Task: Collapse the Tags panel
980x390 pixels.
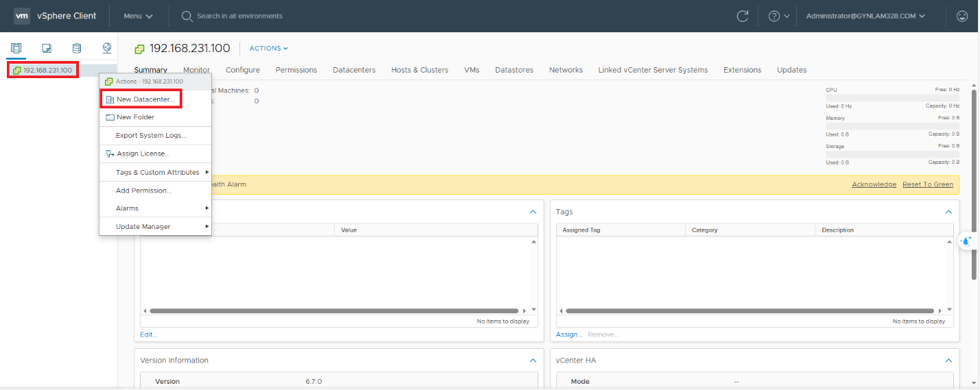Action: click(x=948, y=212)
